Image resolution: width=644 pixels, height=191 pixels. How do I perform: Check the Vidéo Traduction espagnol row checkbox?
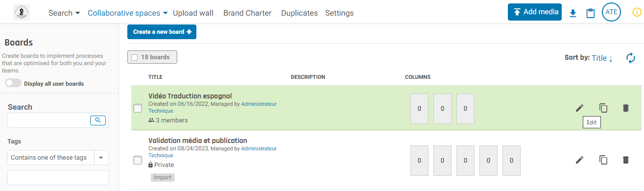coord(138,108)
